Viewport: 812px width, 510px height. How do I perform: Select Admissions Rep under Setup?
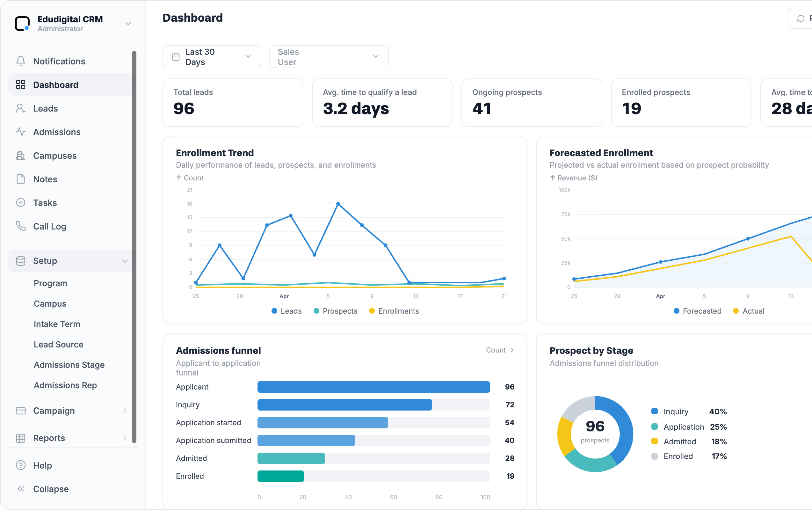click(65, 385)
